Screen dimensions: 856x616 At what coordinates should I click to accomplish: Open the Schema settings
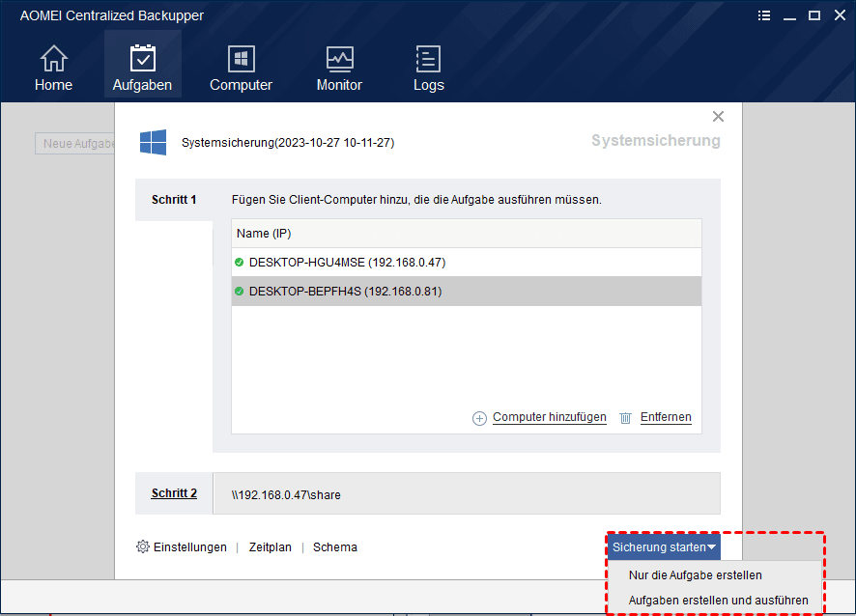[x=334, y=547]
